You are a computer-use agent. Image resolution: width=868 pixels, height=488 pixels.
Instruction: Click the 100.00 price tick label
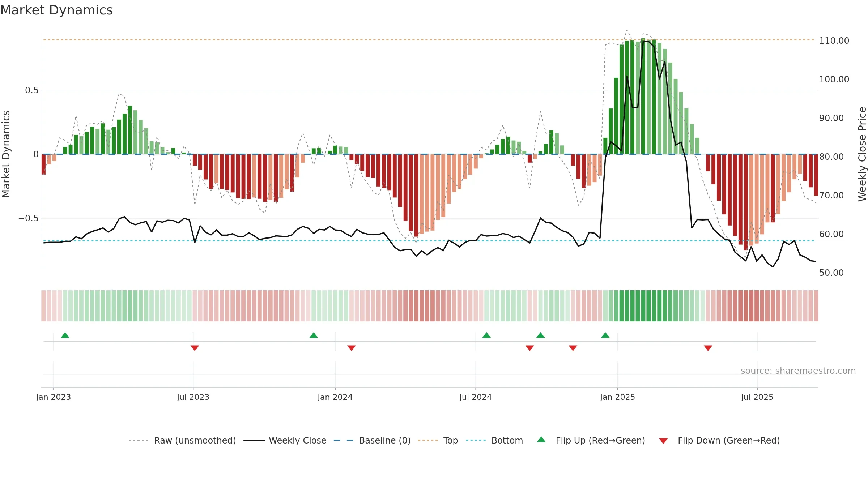pos(834,79)
